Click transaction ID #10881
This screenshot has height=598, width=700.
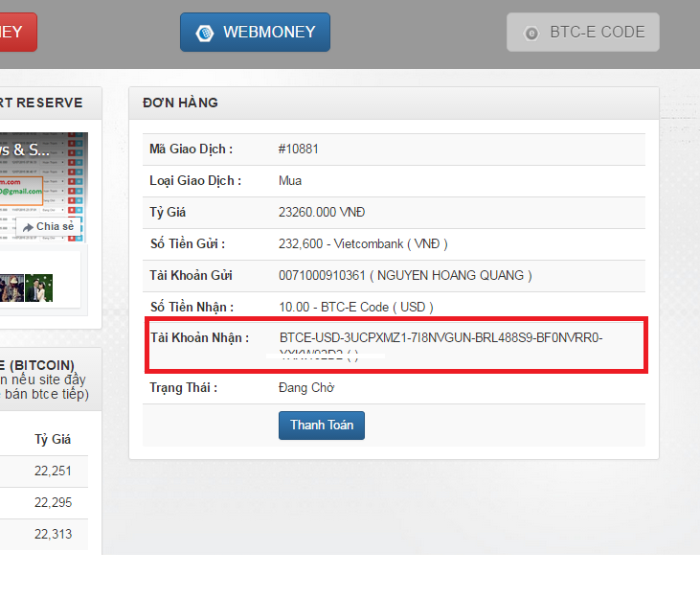coord(298,149)
